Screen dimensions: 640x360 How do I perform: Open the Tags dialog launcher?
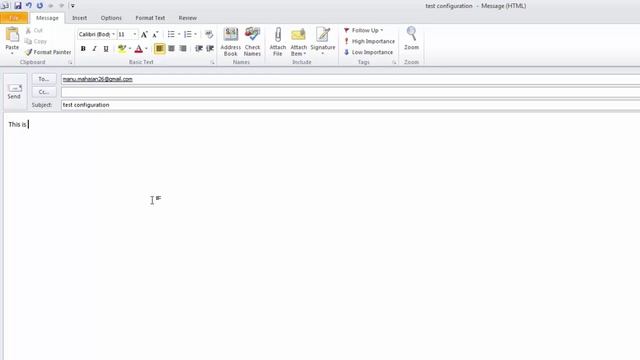394,62
